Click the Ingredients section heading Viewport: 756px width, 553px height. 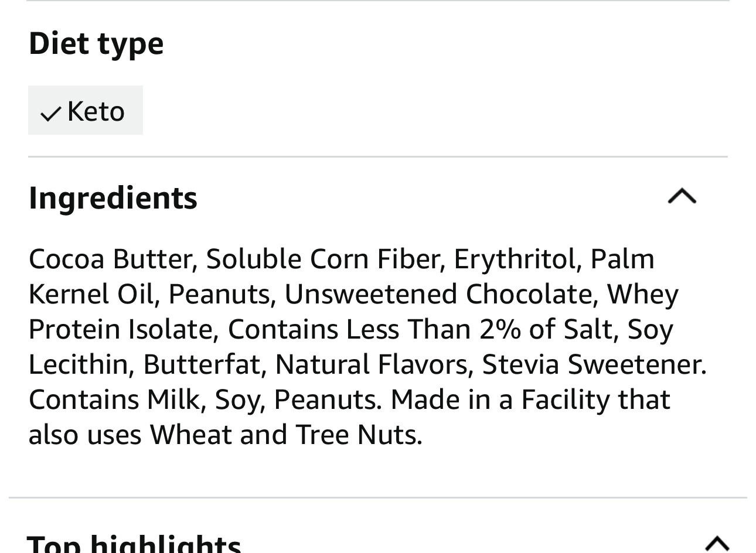coord(113,197)
